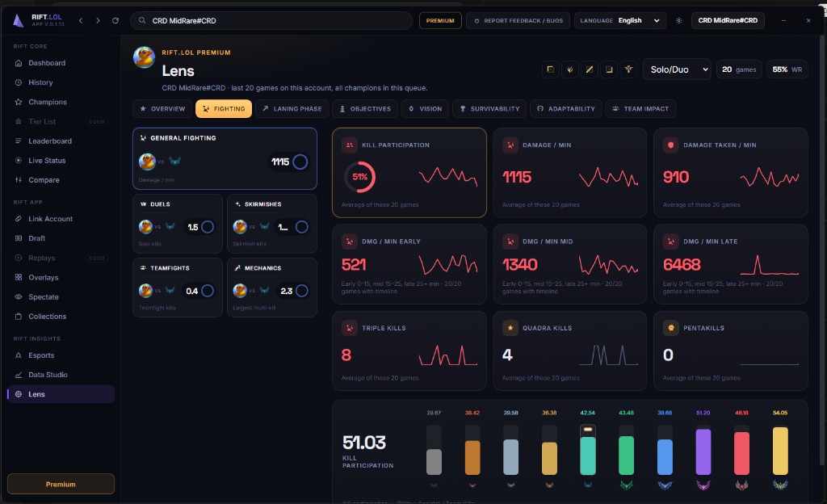The height and width of the screenshot is (504, 827).
Task: Click the Pentakills orange icon
Action: tap(671, 328)
